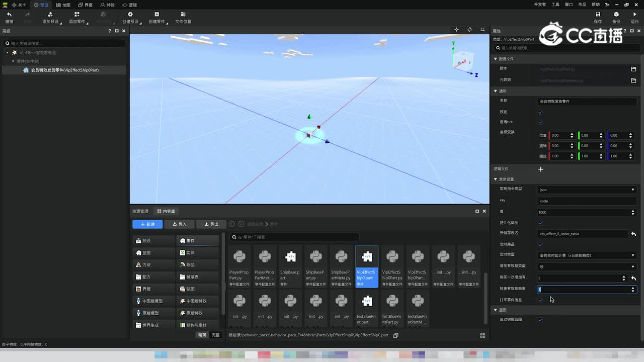Click the 撤销 (undo) toolbar icon
Viewport: 644px width, 362px height.
(9, 15)
